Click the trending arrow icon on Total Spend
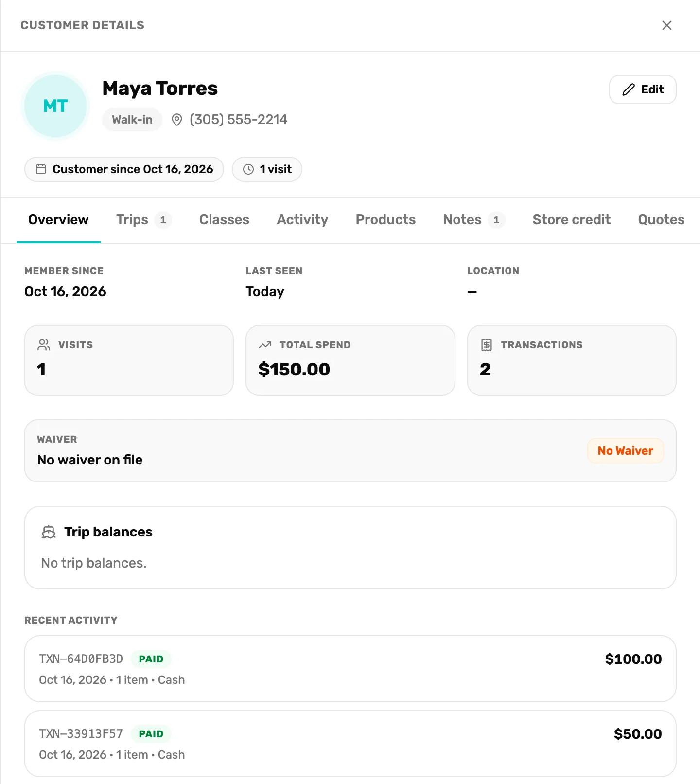 (x=265, y=345)
